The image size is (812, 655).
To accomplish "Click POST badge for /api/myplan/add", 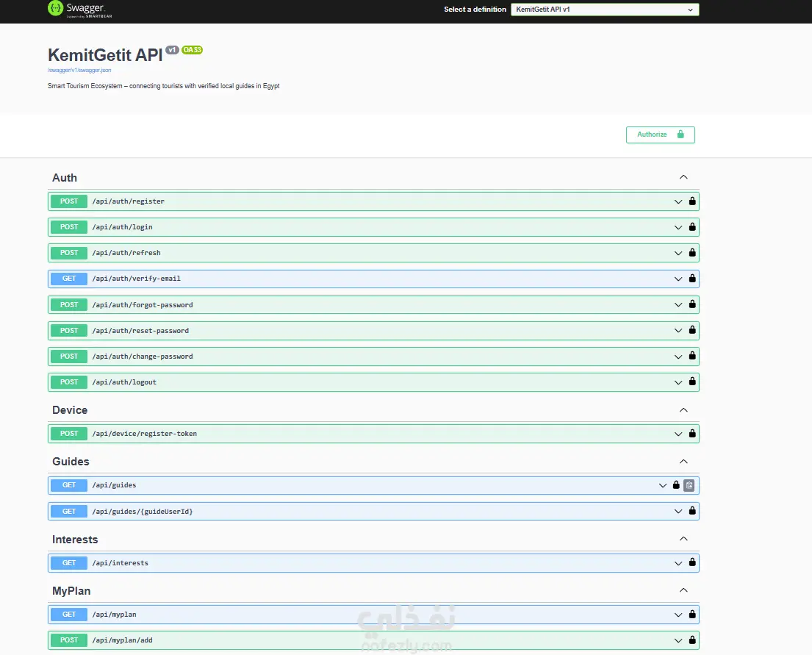I will click(x=69, y=640).
